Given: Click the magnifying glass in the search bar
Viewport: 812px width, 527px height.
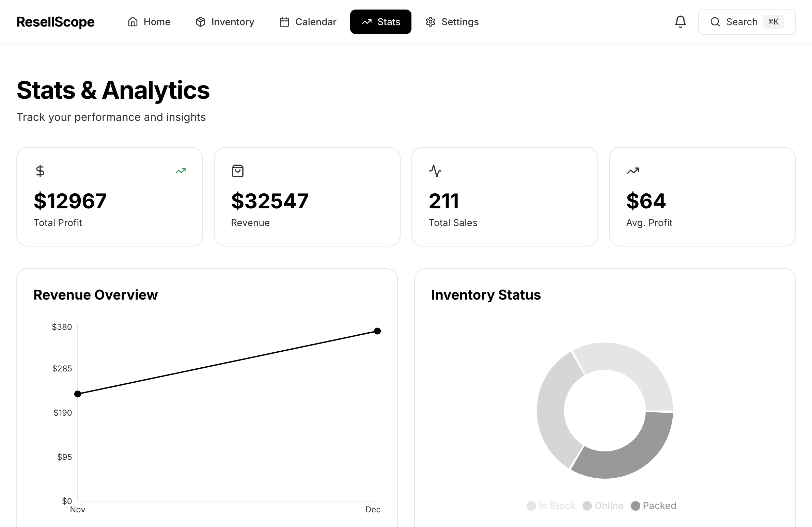Looking at the screenshot, I should [716, 21].
